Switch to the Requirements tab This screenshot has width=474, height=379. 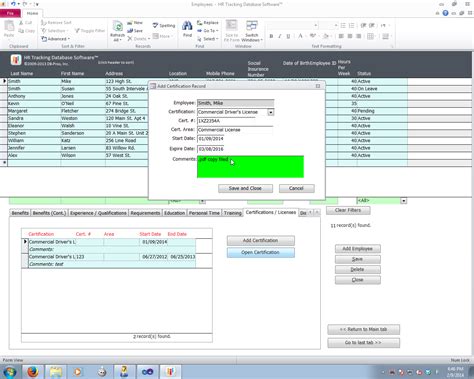(x=145, y=213)
